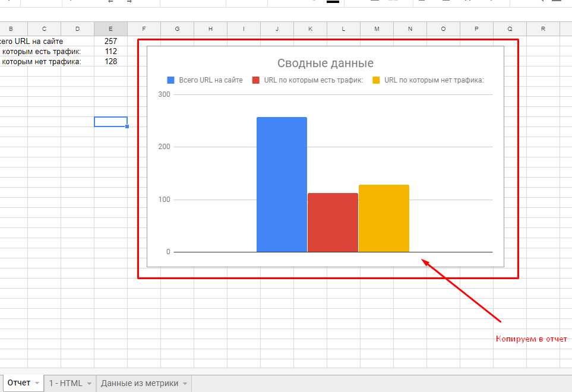The height and width of the screenshot is (392, 572).
Task: Click the cell with value 128
Action: (x=110, y=61)
